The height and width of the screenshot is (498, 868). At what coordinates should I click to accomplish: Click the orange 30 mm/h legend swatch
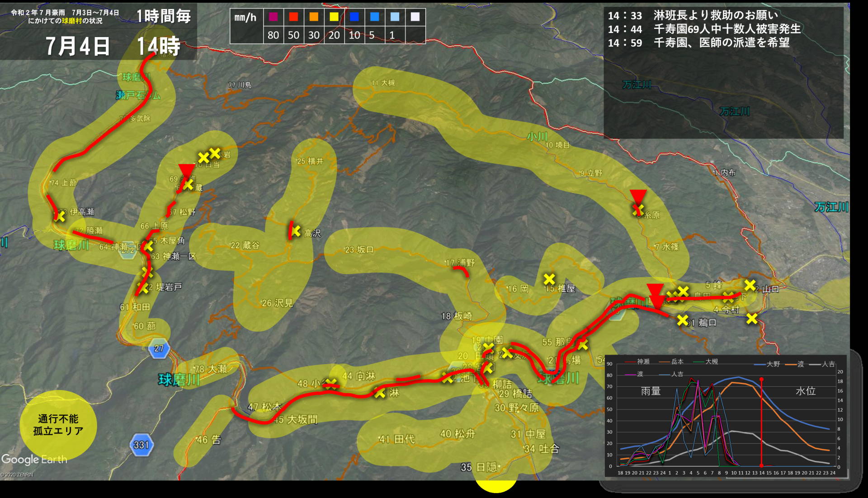(314, 17)
